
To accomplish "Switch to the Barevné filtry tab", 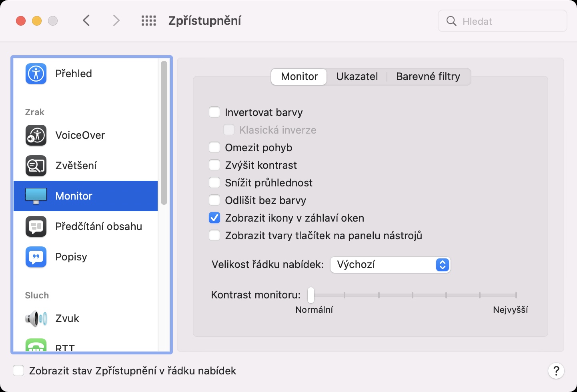I will click(428, 76).
